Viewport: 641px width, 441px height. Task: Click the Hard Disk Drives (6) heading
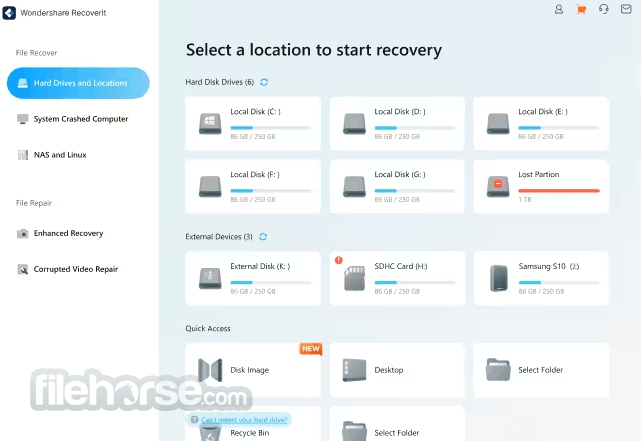(x=220, y=82)
